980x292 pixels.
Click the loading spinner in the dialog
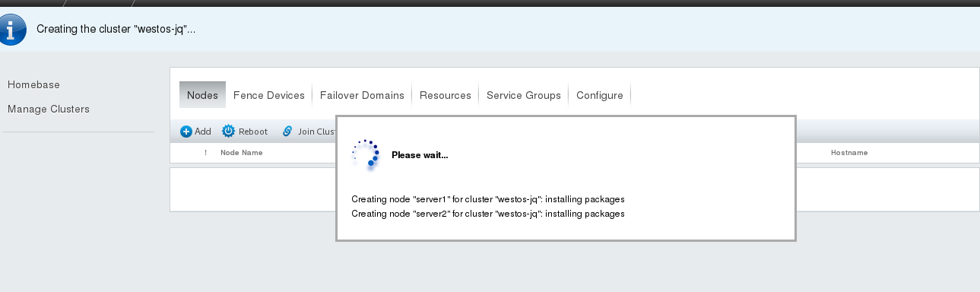366,153
